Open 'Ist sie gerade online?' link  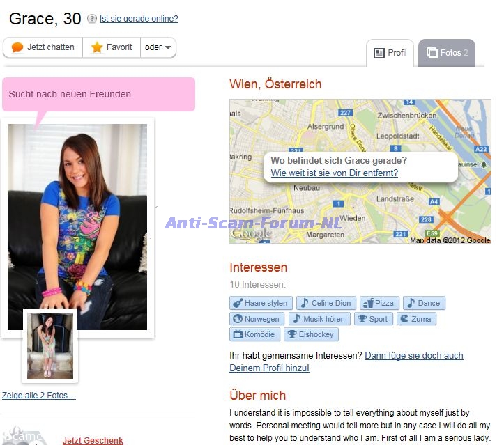(x=139, y=19)
